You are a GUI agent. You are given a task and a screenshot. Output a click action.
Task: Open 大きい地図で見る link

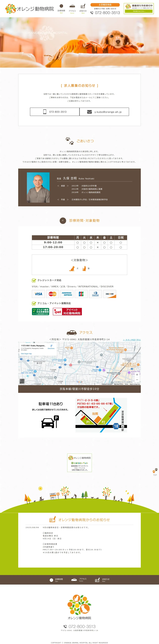click(132, 340)
